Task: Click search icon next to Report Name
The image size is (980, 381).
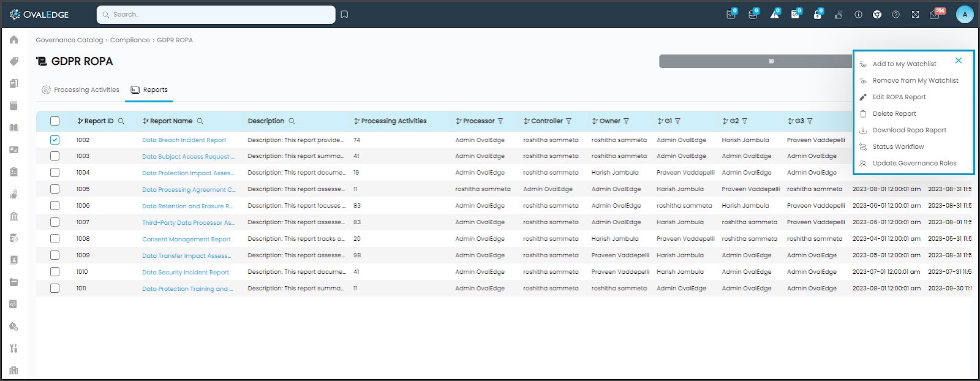Action: 200,121
